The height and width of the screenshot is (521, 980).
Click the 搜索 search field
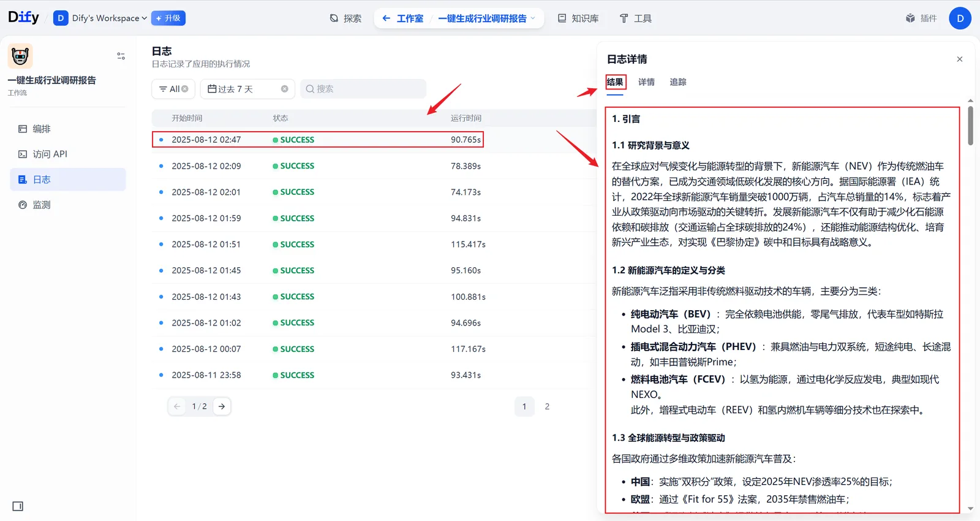[363, 89]
